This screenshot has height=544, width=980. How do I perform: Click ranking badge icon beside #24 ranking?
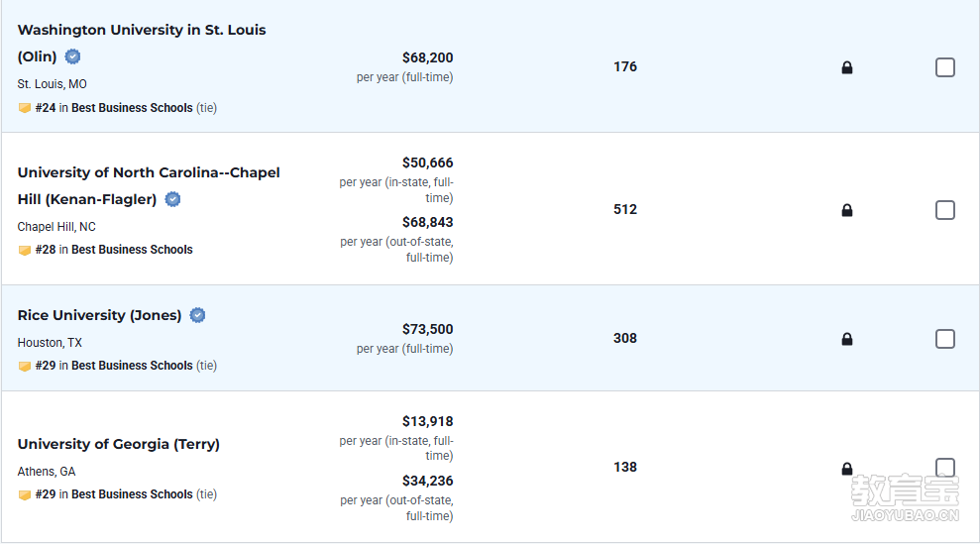[25, 108]
